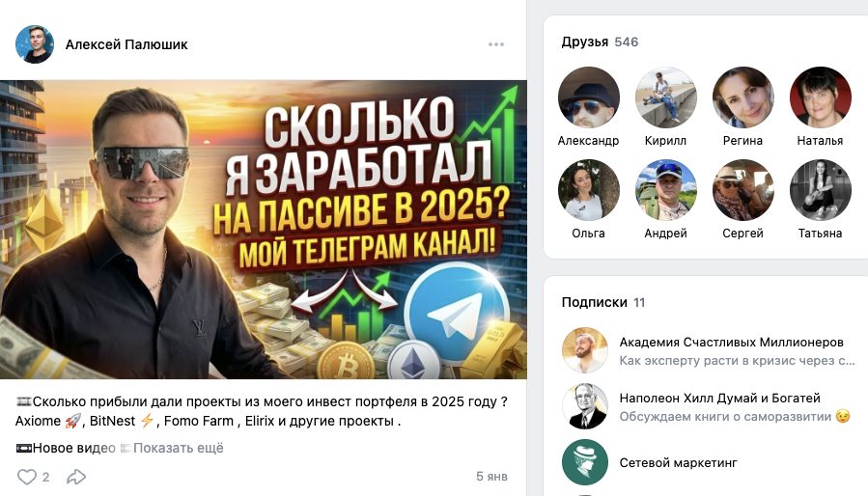Image resolution: width=868 pixels, height=496 pixels.
Task: Click author name Алексей Палюшик
Action: 126,44
